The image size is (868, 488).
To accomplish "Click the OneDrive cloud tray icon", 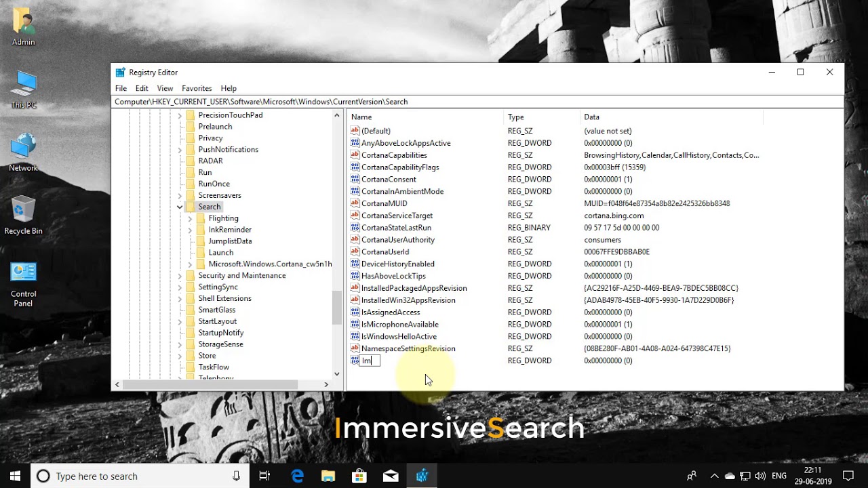I will pyautogui.click(x=730, y=476).
